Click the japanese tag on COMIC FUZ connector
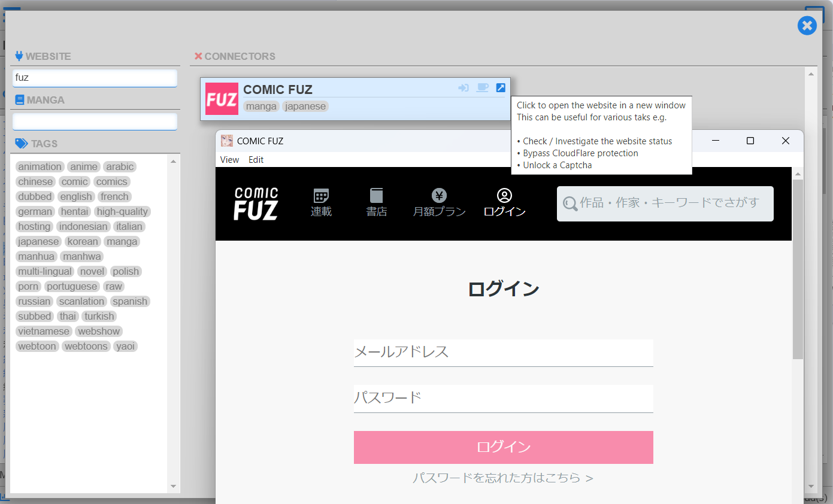The height and width of the screenshot is (504, 833). [x=305, y=107]
